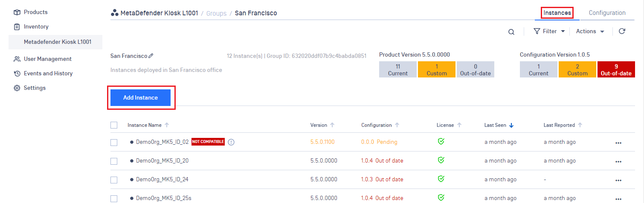This screenshot has width=644, height=203.
Task: Open instance DemoOrg_MK5_ID_20
Action: pyautogui.click(x=162, y=161)
